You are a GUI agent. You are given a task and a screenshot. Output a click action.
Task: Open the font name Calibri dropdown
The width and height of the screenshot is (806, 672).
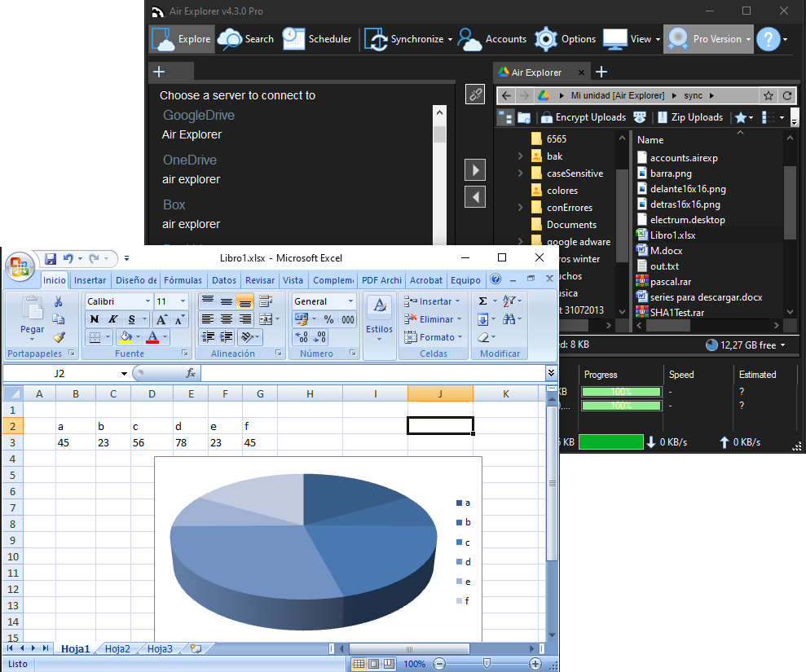pos(148,301)
